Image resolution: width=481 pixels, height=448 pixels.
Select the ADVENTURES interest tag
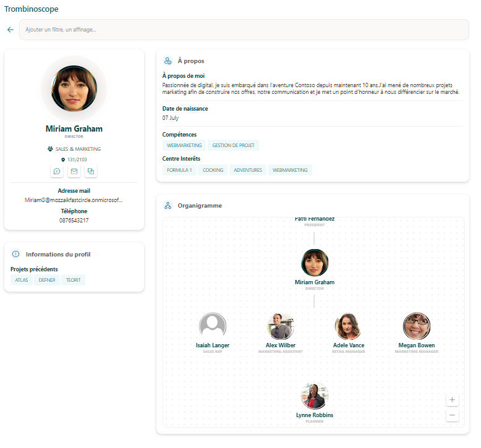[x=248, y=170]
